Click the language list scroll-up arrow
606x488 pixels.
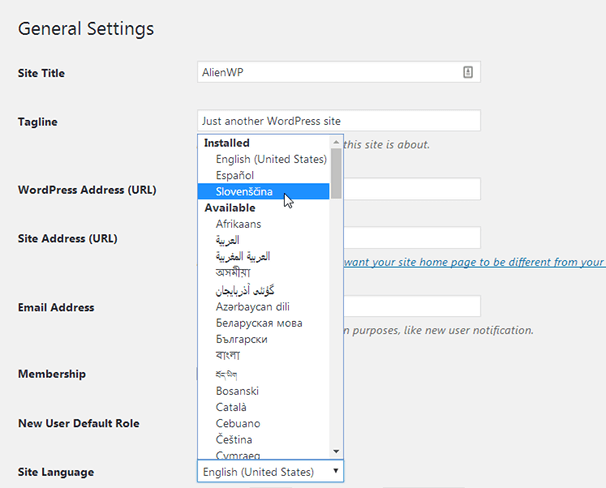pyautogui.click(x=336, y=143)
